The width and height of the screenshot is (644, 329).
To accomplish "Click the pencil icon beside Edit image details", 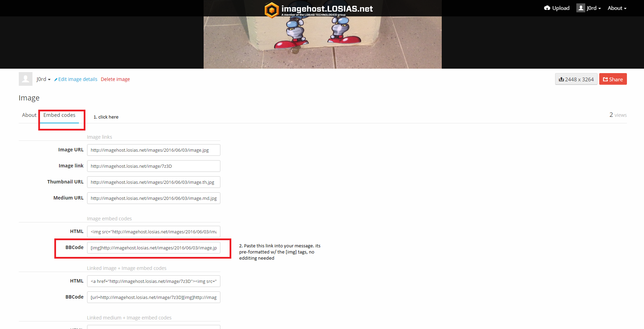I will coord(56,80).
